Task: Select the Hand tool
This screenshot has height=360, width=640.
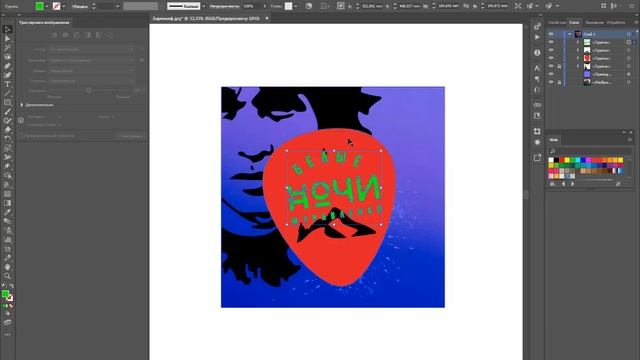Action: click(7, 267)
